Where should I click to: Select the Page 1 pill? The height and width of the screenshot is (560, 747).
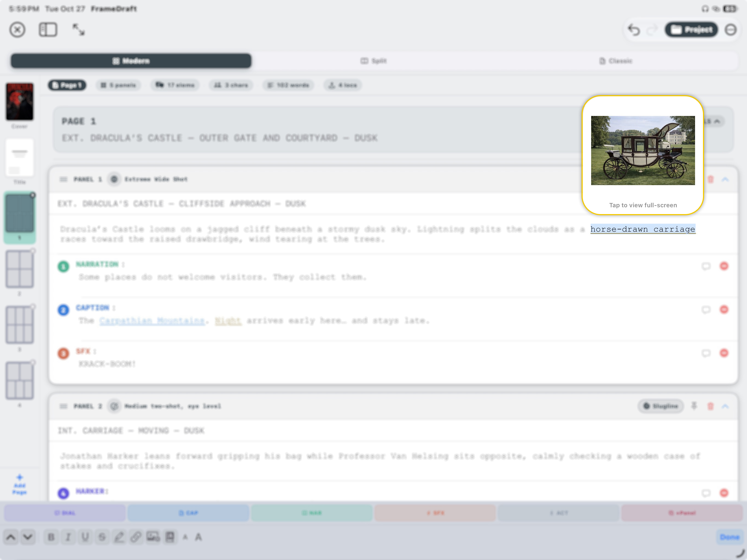pyautogui.click(x=67, y=85)
